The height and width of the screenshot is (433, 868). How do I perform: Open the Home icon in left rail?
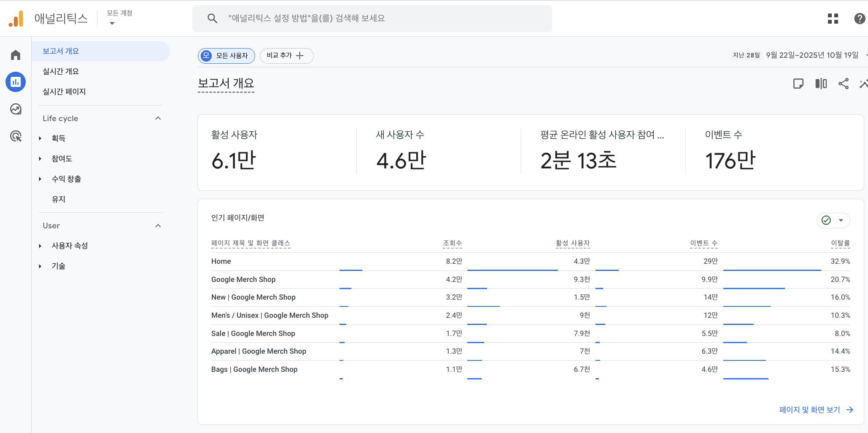click(x=16, y=55)
